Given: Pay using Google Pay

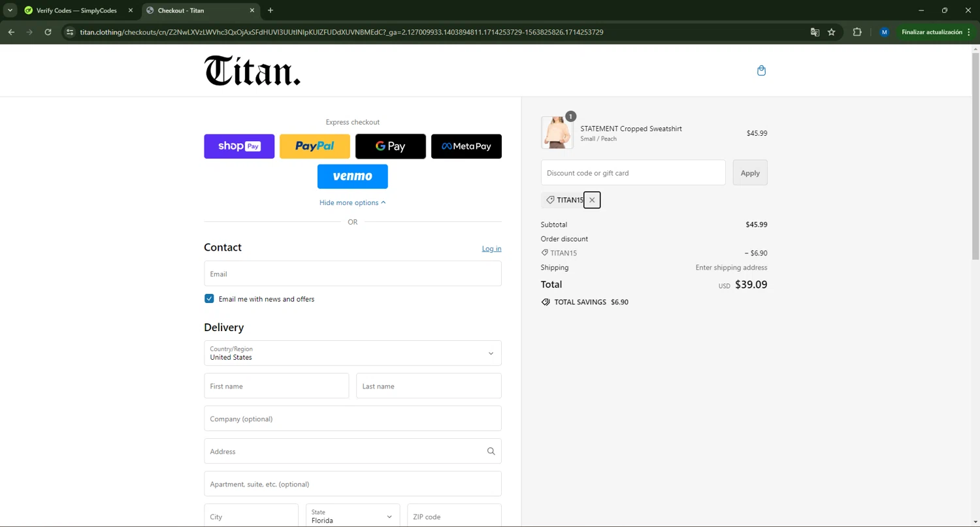Looking at the screenshot, I should pos(391,146).
